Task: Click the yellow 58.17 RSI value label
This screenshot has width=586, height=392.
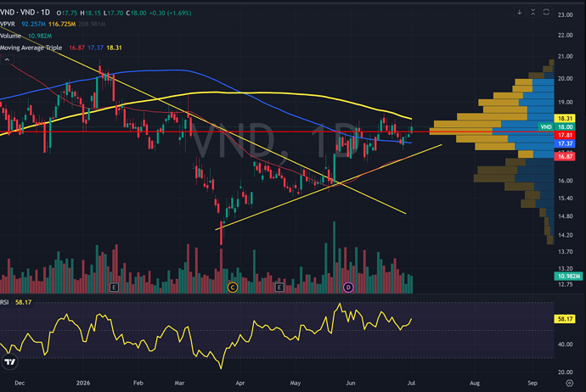Action: [x=565, y=319]
